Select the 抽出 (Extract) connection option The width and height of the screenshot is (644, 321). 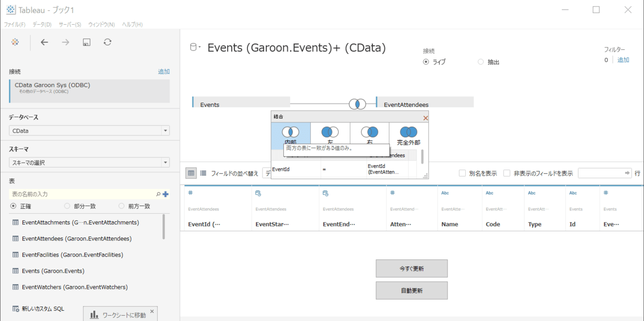point(481,62)
